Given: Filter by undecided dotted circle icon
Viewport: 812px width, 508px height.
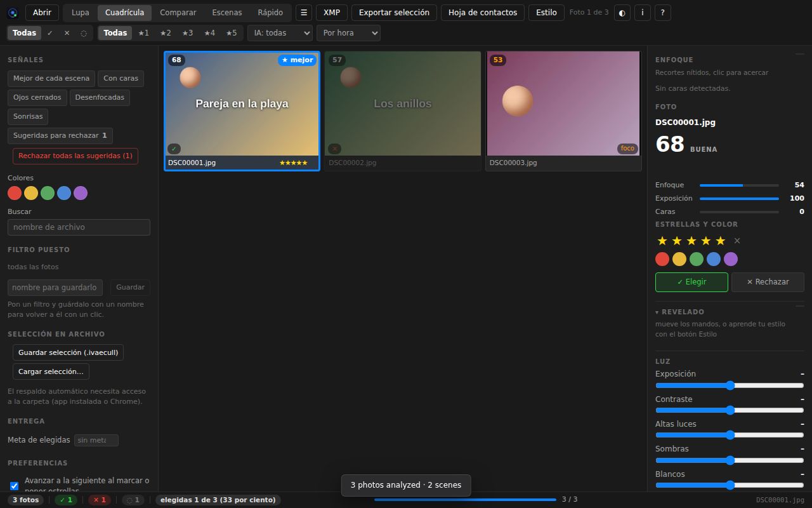Looking at the screenshot, I should point(84,33).
